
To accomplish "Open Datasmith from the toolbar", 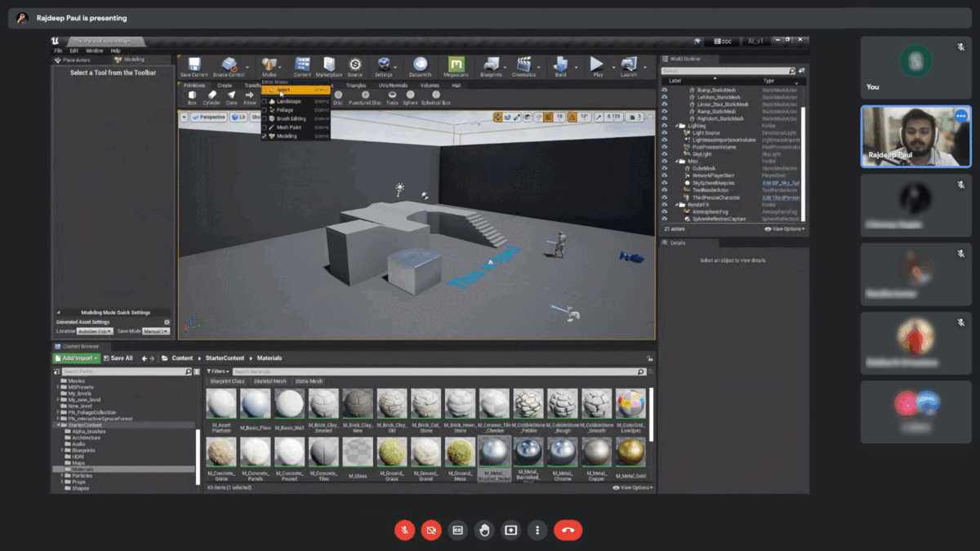I will click(420, 65).
